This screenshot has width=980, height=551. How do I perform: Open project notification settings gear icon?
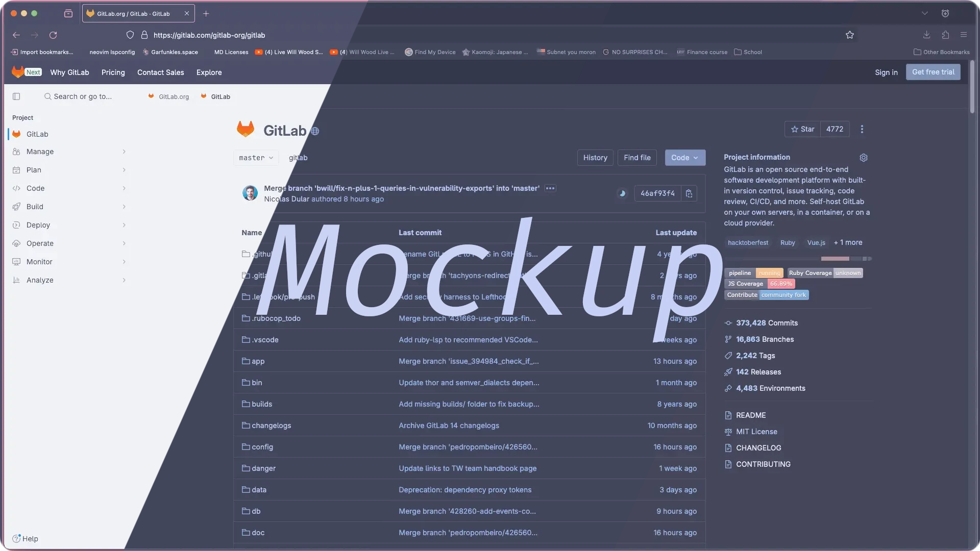click(864, 158)
